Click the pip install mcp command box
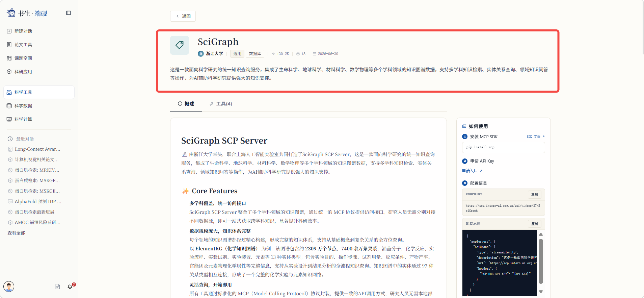Viewport: 644px width, 298px height. [x=503, y=147]
